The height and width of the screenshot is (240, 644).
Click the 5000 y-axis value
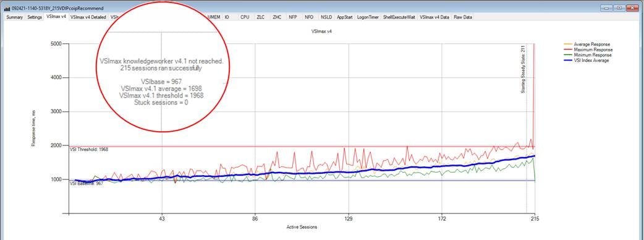click(x=56, y=43)
